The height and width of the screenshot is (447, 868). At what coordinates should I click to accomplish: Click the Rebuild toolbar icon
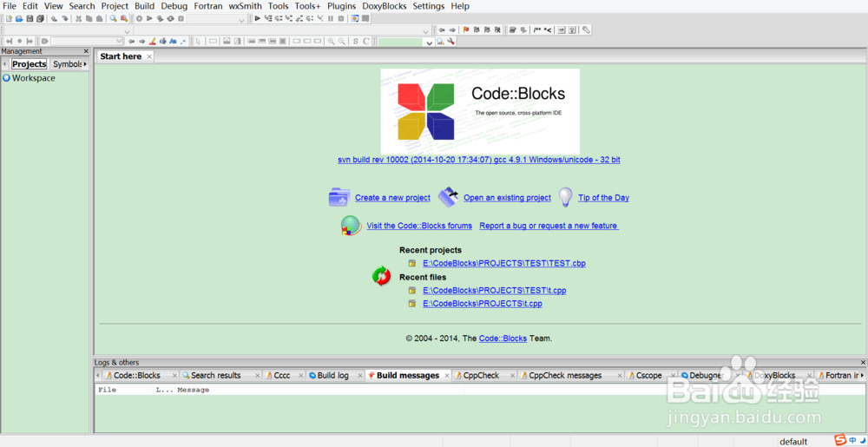pos(170,18)
